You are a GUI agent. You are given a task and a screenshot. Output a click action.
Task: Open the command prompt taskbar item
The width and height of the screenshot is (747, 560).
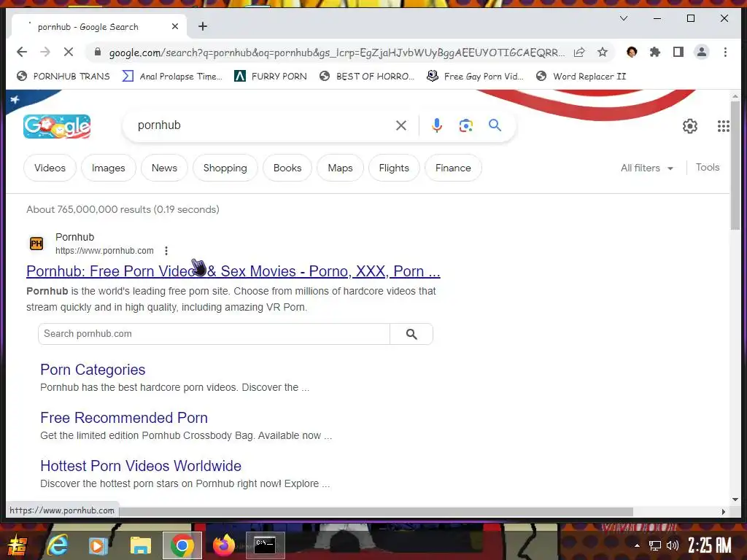click(265, 545)
